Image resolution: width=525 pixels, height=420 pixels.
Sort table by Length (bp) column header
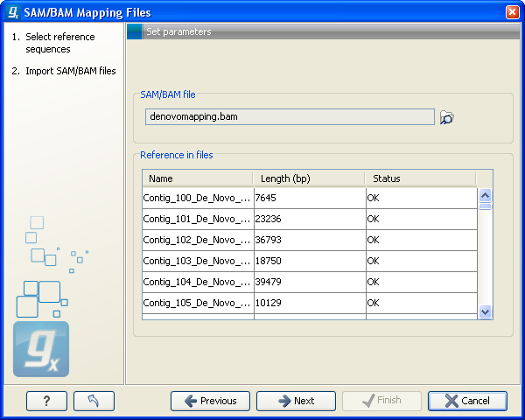pyautogui.click(x=309, y=178)
